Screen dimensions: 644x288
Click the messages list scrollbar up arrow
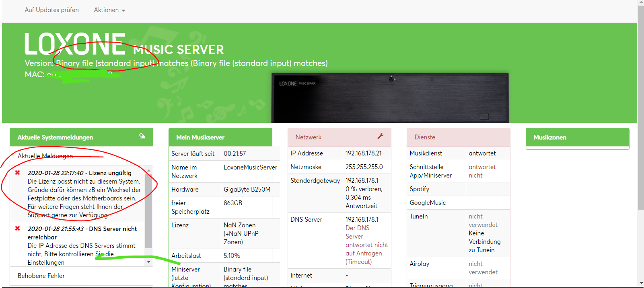[x=148, y=170]
